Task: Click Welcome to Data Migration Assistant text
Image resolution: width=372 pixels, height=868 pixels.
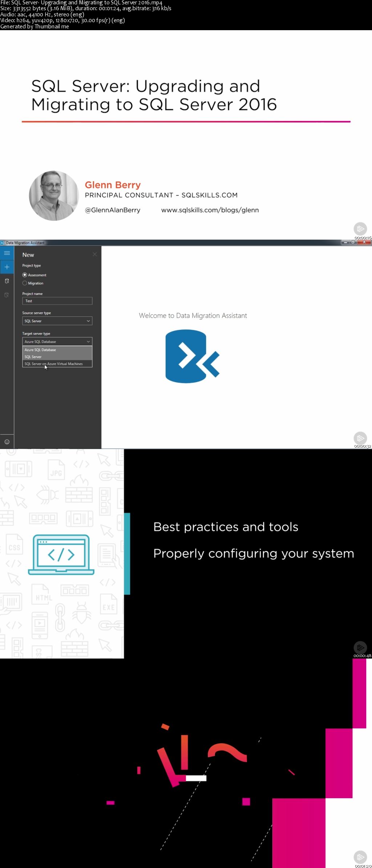Action: click(x=193, y=316)
